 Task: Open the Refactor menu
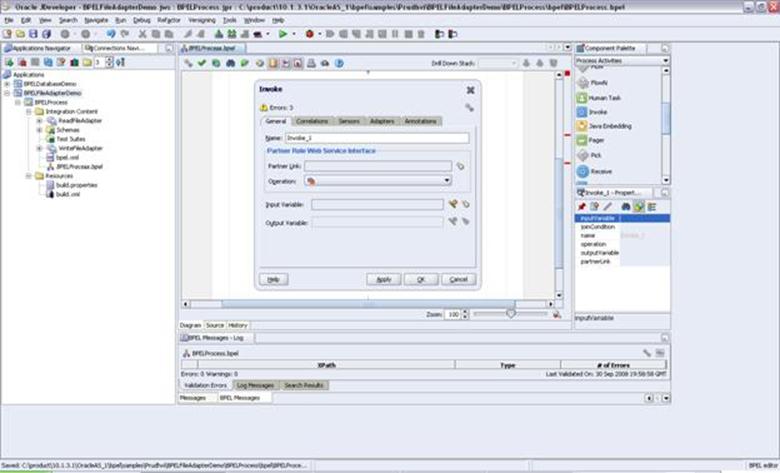[x=169, y=20]
